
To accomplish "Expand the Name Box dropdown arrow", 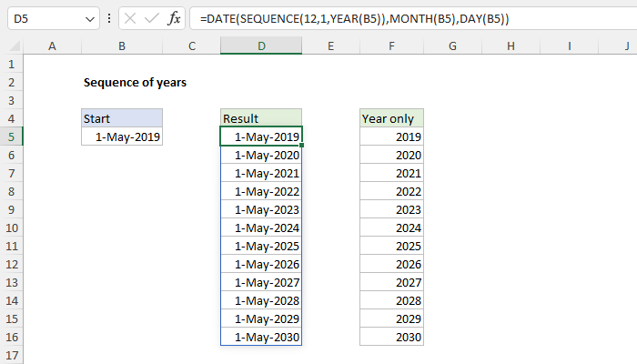I will tap(90, 19).
